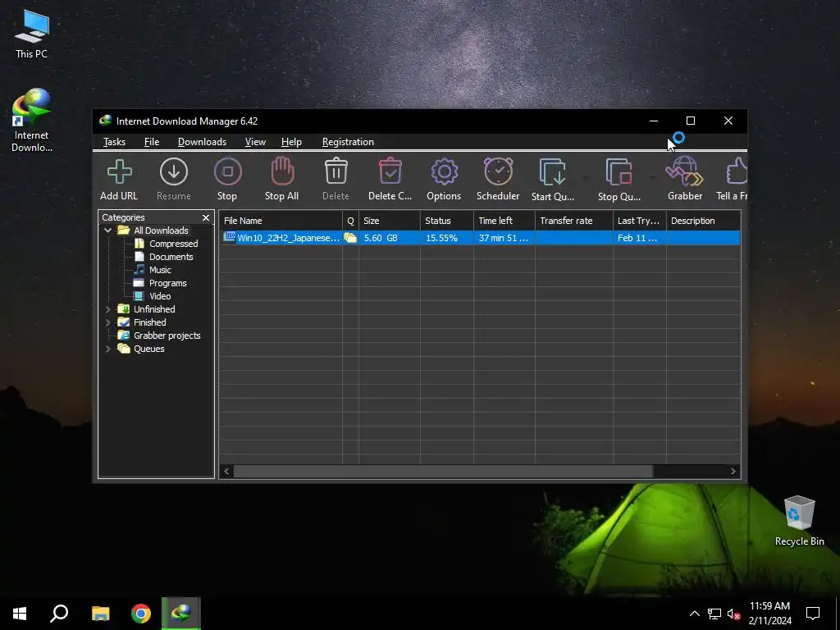
Task: Sort by Description column header
Action: pyautogui.click(x=703, y=221)
